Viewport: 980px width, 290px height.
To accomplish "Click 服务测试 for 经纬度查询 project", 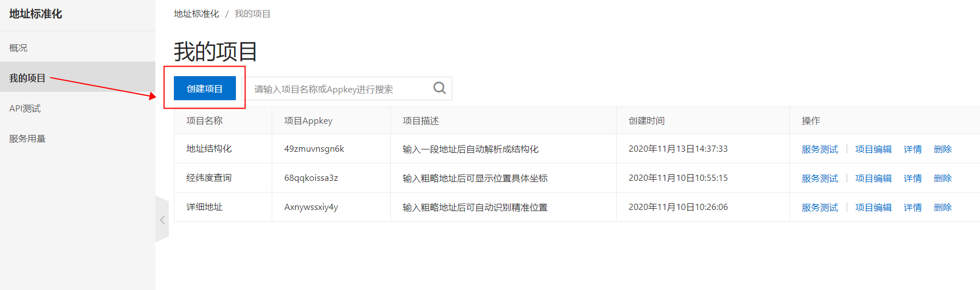I will click(820, 178).
